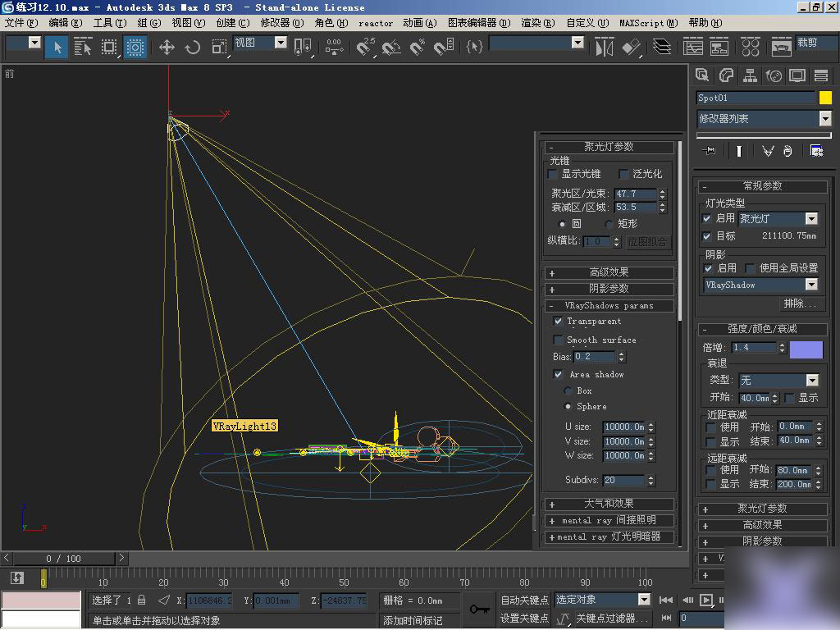This screenshot has height=630, width=840.
Task: Click the Select by Name icon
Action: [x=83, y=48]
